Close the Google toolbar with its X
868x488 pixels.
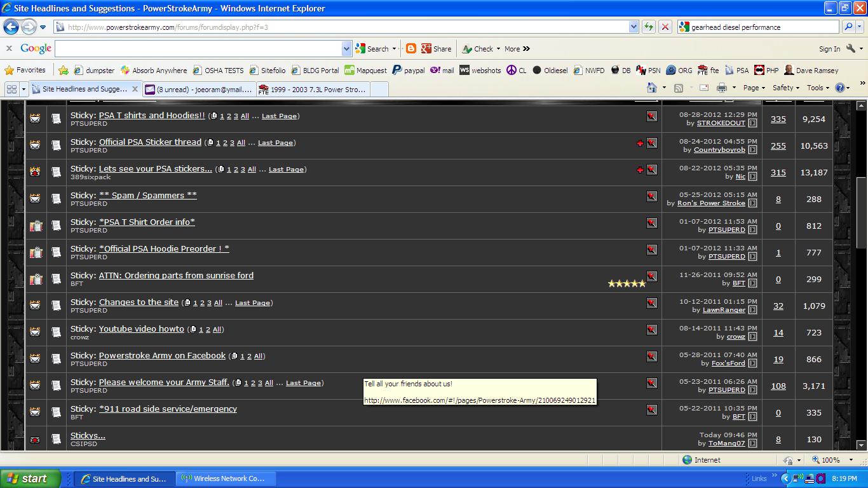point(9,48)
